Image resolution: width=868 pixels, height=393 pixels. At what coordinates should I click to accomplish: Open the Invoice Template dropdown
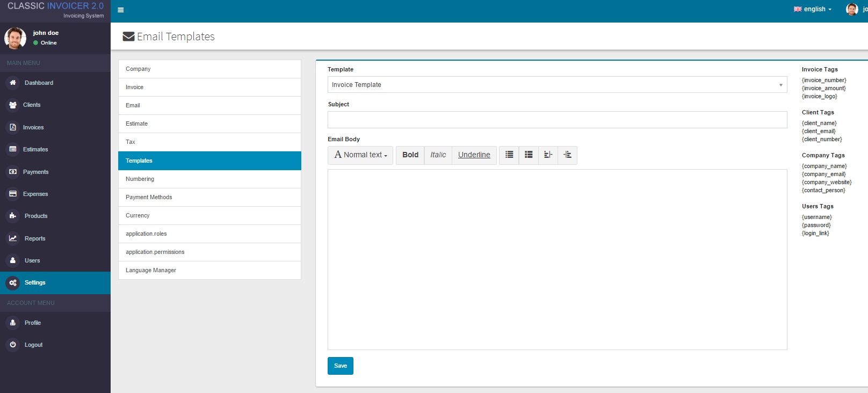(x=557, y=85)
